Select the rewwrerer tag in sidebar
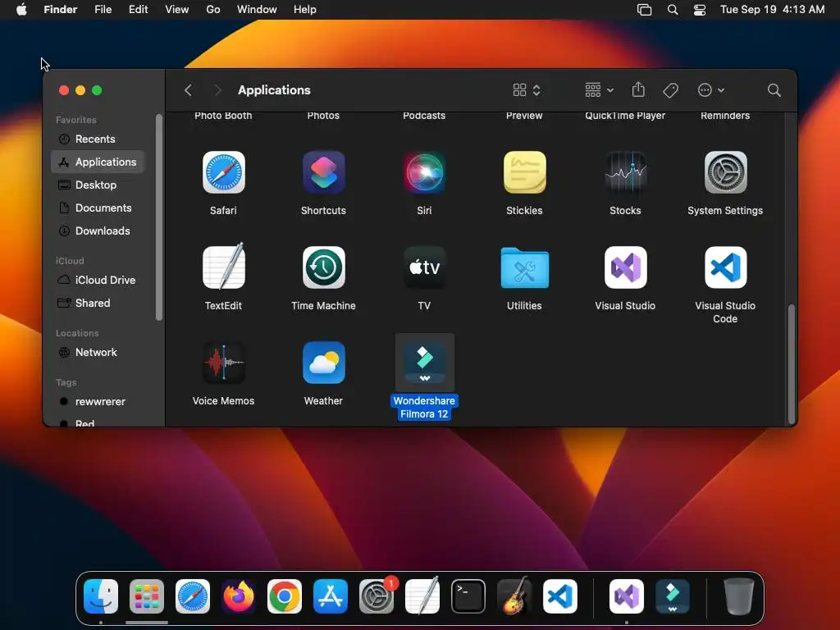 98,402
